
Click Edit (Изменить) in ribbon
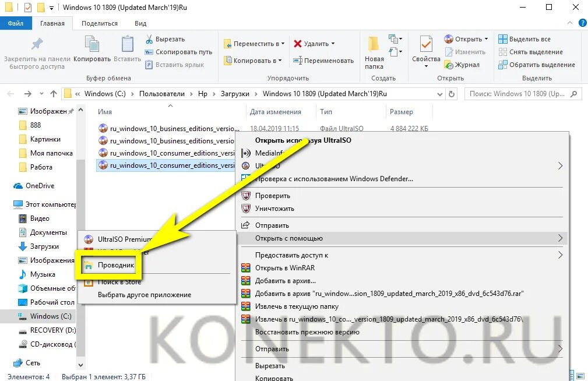pos(465,52)
